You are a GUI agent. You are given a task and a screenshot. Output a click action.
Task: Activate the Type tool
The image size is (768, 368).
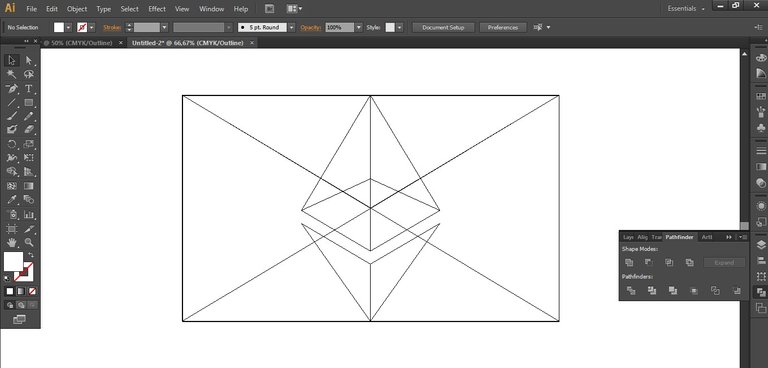(29, 89)
